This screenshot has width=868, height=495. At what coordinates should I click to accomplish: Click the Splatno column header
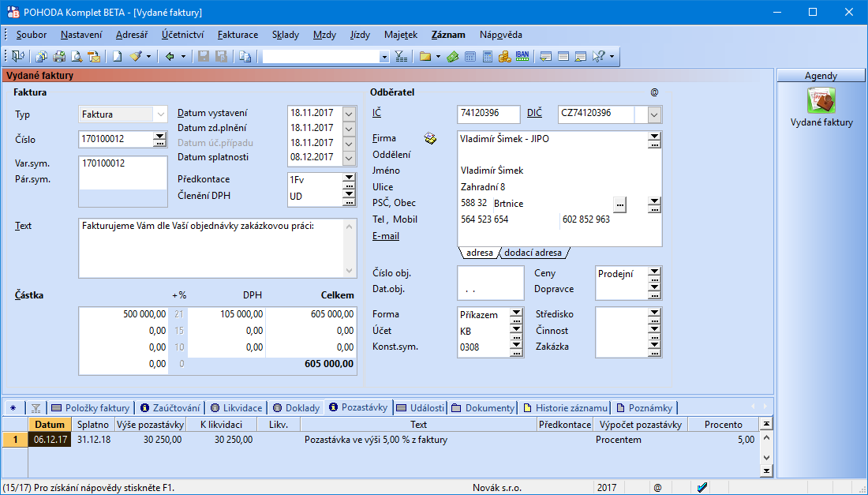pyautogui.click(x=93, y=425)
